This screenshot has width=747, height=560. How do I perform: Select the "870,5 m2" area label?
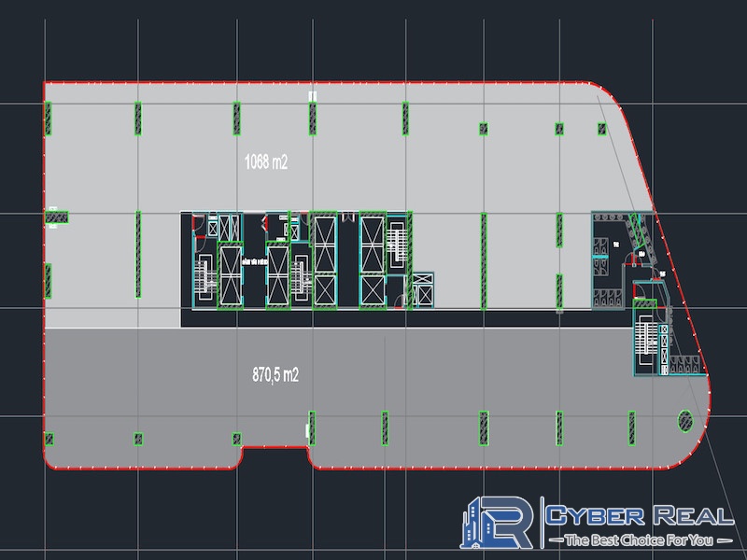click(275, 375)
